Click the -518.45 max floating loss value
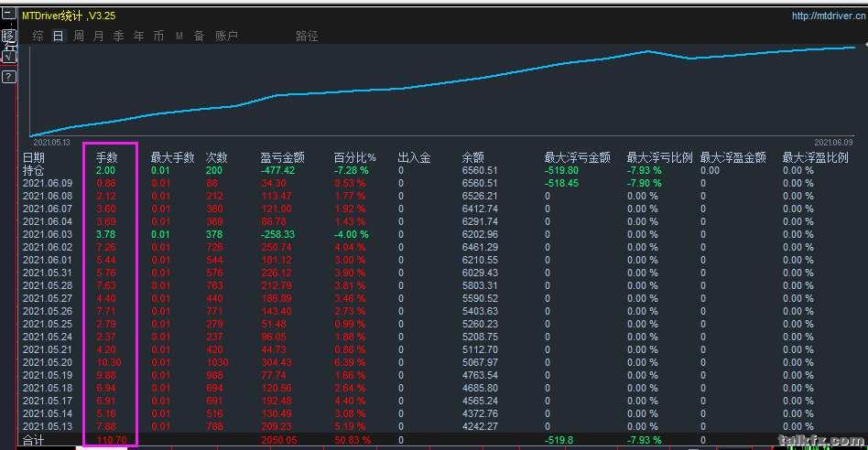The image size is (868, 450). [561, 183]
